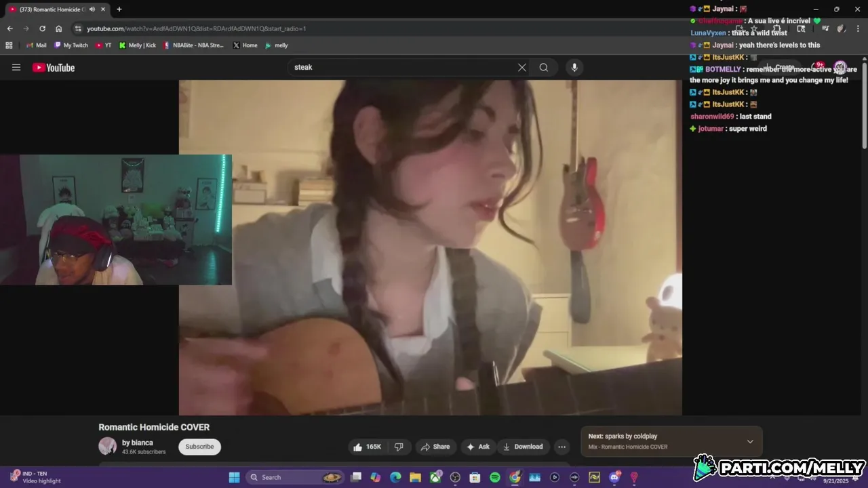Open more actions three-dot menu
This screenshot has width=868, height=488.
tap(561, 447)
